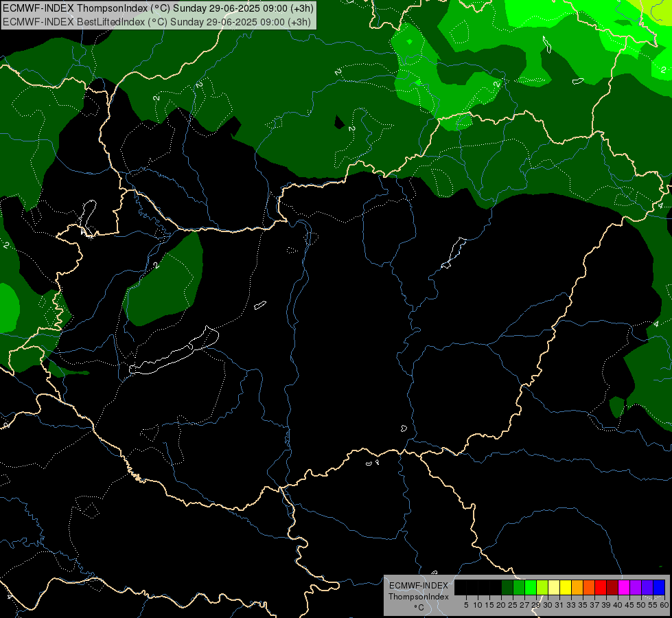Click the legend tick value '29'

(536, 605)
